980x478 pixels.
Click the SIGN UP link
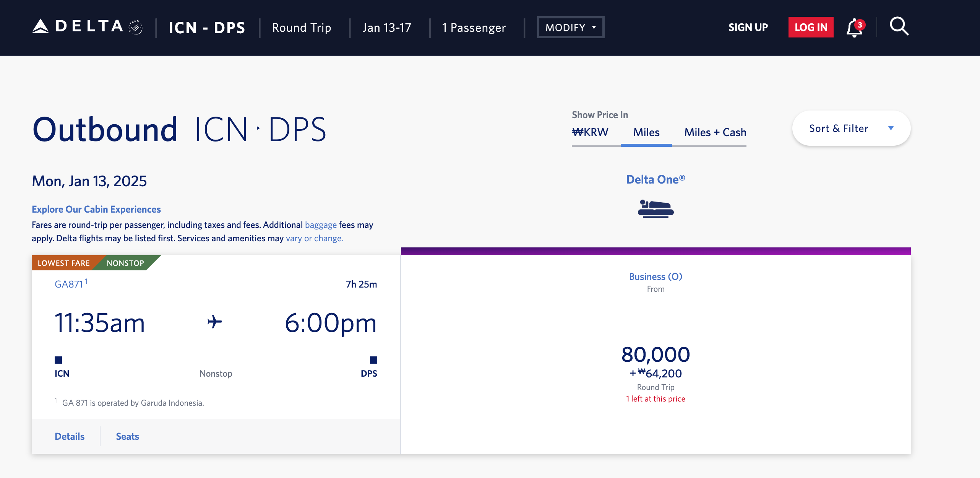pos(748,28)
